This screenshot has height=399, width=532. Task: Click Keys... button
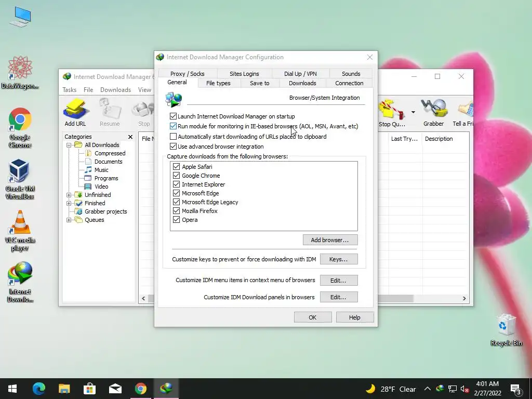click(339, 259)
